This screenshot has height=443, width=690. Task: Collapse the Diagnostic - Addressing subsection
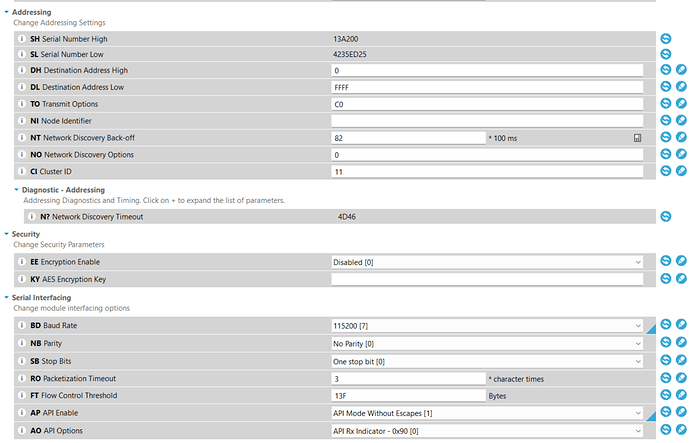[16, 190]
